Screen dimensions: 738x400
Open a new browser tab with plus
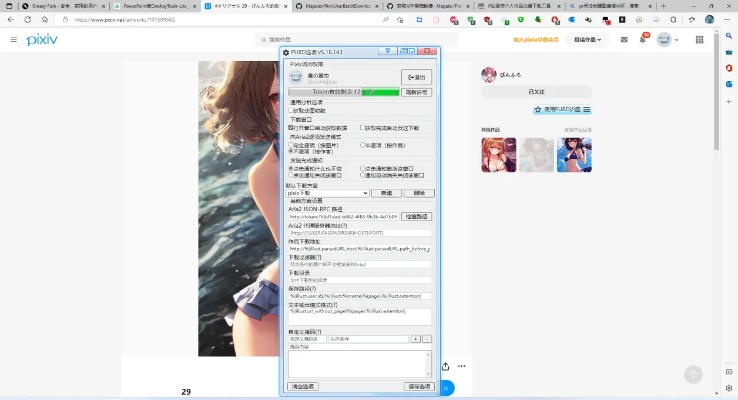click(x=663, y=6)
